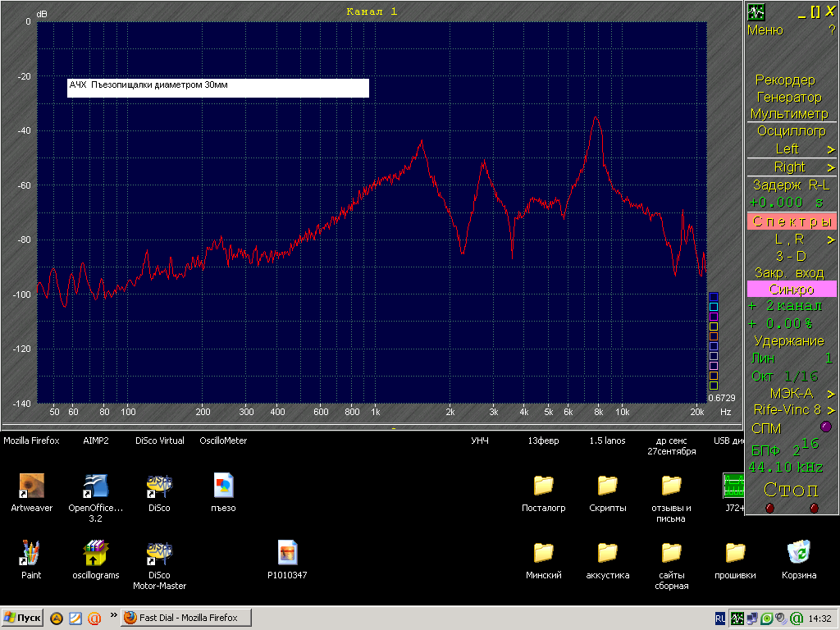Open the Рекордер panel

[x=785, y=80]
